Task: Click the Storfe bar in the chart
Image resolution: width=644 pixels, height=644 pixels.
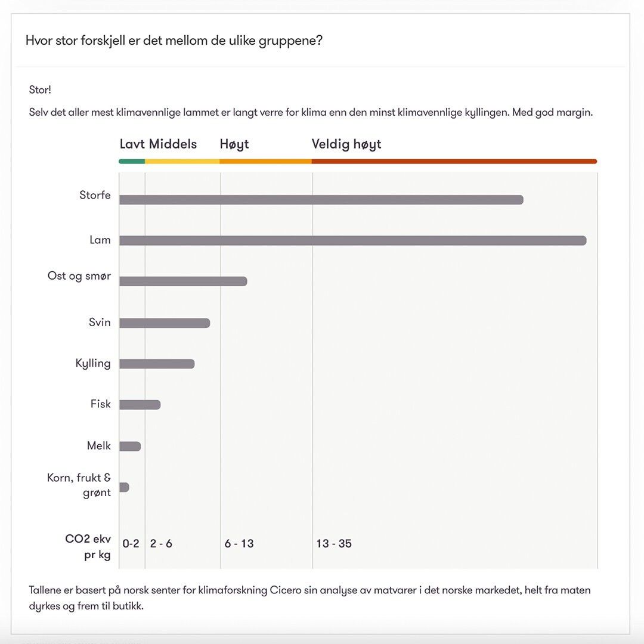Action: click(321, 200)
